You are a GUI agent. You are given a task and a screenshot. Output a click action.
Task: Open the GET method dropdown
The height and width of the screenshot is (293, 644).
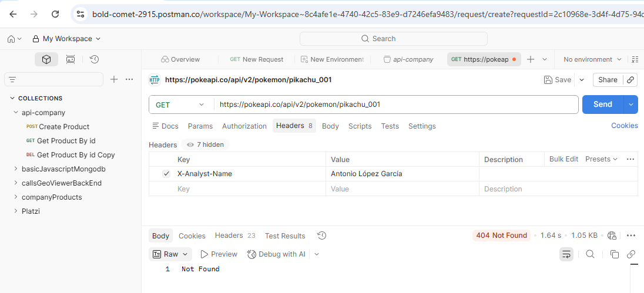[x=181, y=105]
